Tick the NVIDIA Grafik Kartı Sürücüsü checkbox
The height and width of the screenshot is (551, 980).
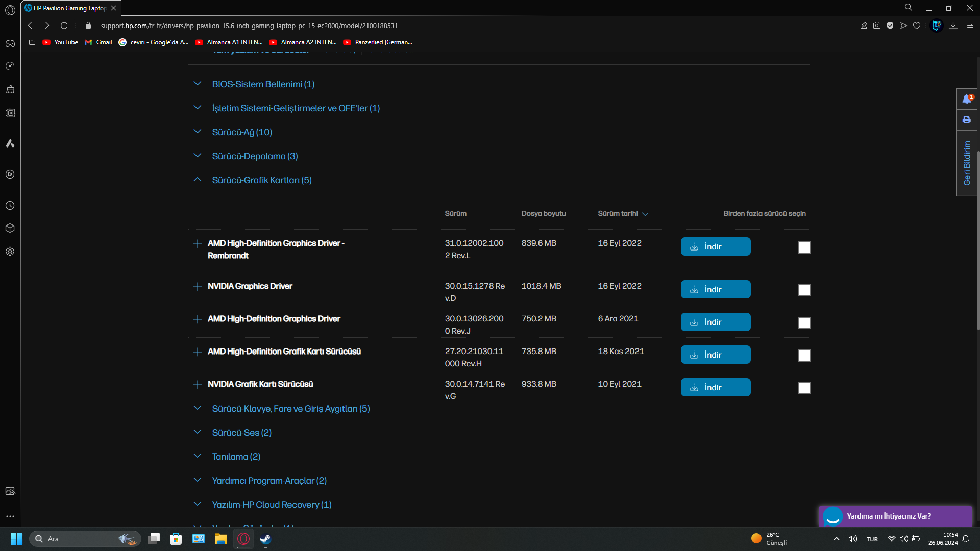[x=804, y=388]
